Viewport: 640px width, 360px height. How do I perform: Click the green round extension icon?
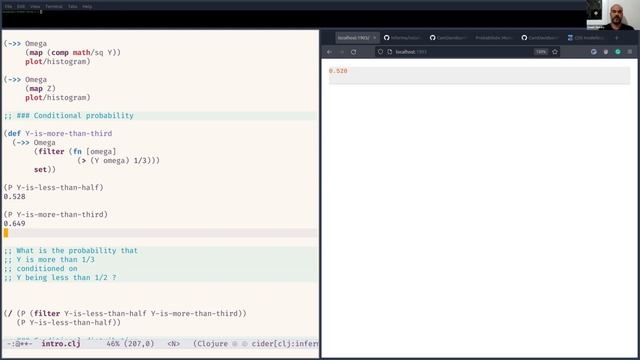click(x=618, y=52)
